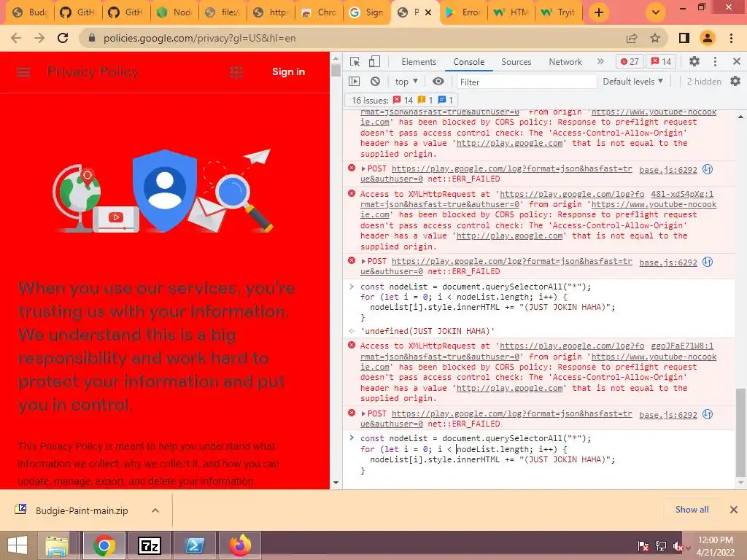Image resolution: width=747 pixels, height=560 pixels.
Task: Open the DevTools three-dot customize menu
Action: pyautogui.click(x=715, y=61)
